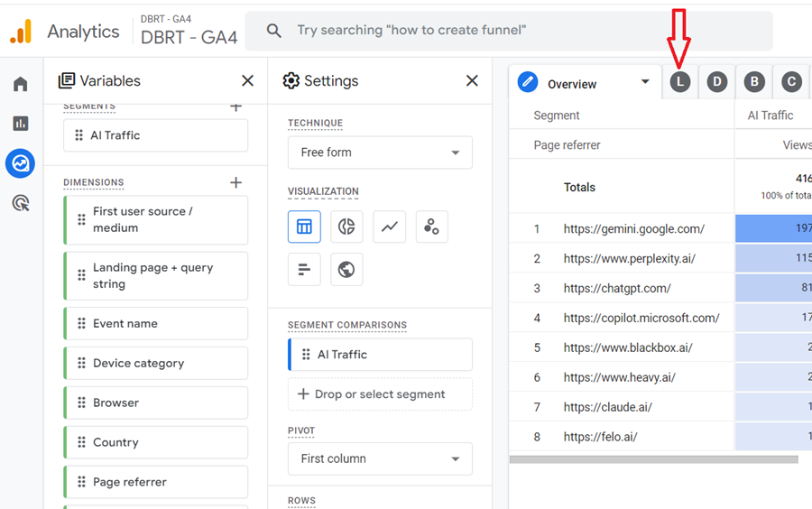Click the Google Analytics logo
812x509 pixels.
[21, 31]
